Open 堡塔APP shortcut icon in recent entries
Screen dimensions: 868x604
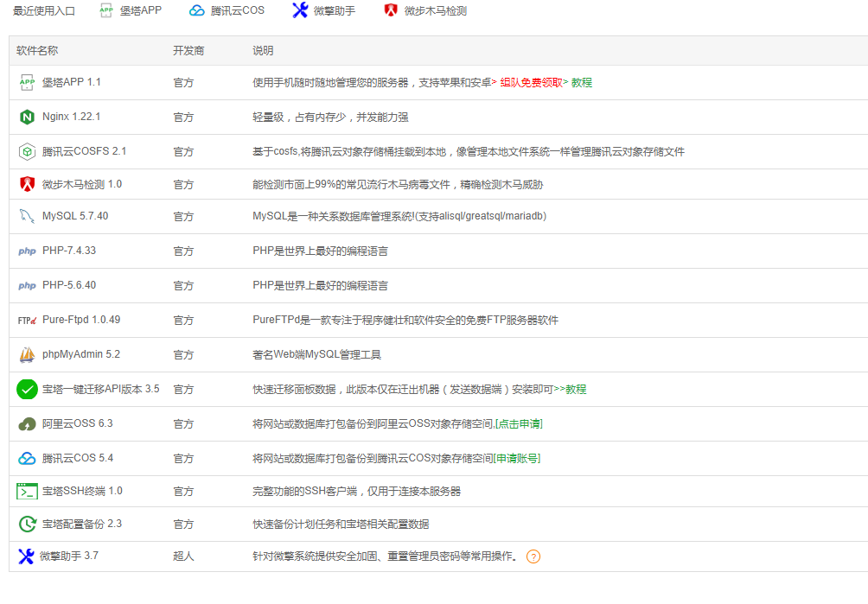pos(105,10)
